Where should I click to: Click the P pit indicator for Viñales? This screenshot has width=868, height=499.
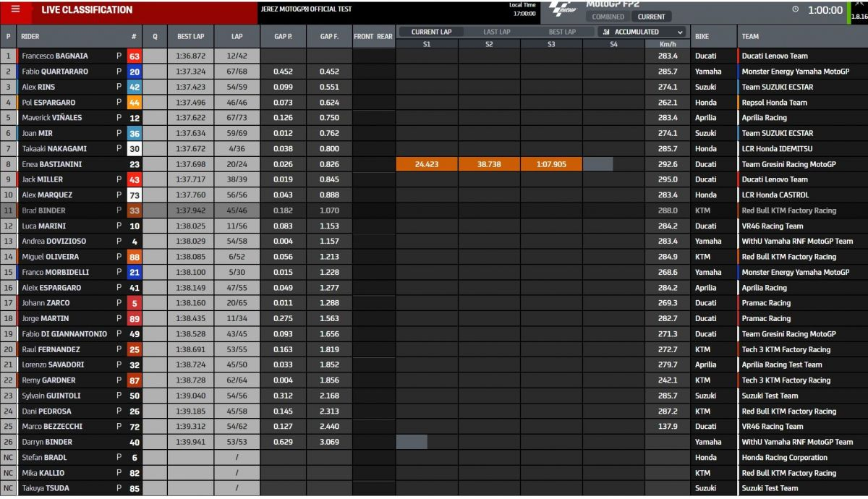[119, 118]
